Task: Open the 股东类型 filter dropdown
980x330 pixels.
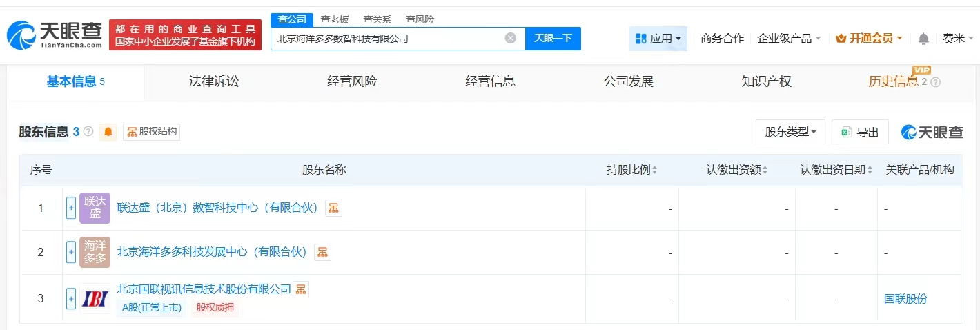Action: 791,132
